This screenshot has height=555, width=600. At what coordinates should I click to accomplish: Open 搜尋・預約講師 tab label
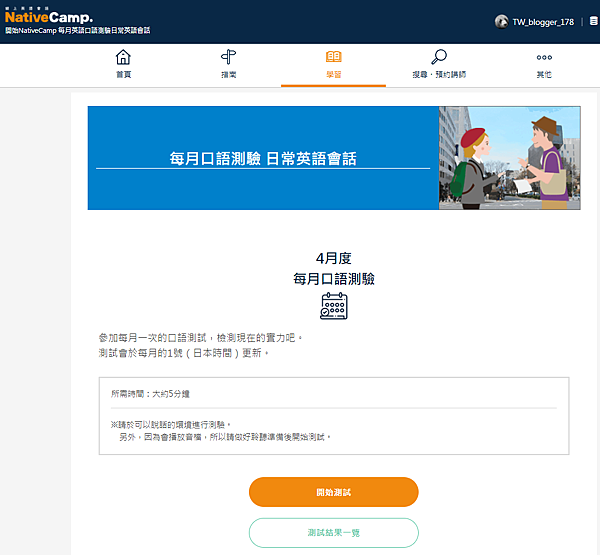coord(439,75)
